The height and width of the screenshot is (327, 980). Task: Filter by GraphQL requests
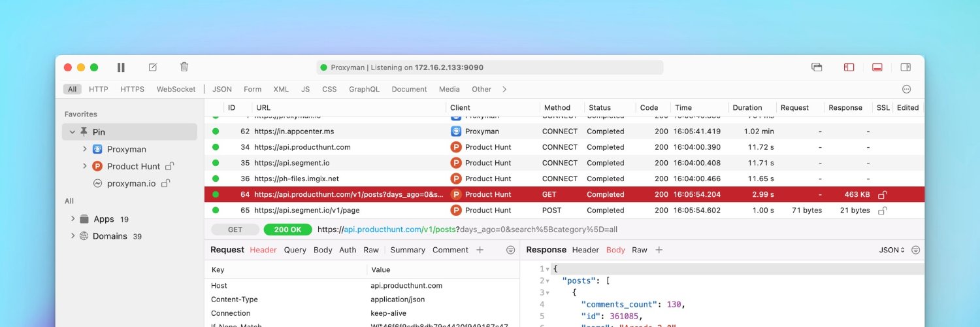click(364, 89)
